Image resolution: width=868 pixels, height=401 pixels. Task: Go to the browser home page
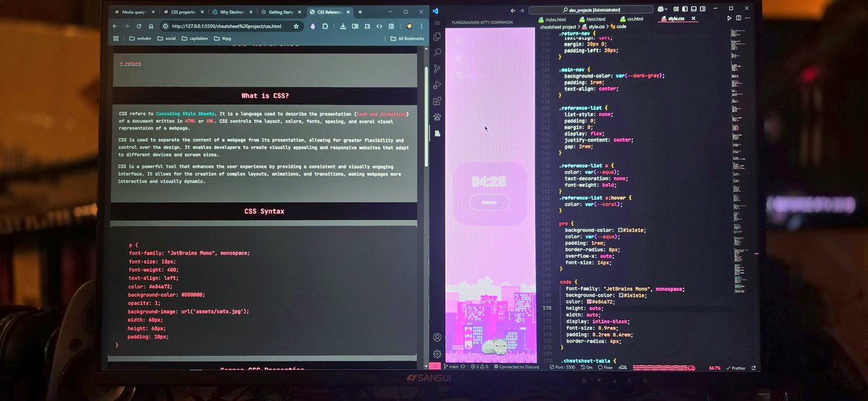point(150,25)
